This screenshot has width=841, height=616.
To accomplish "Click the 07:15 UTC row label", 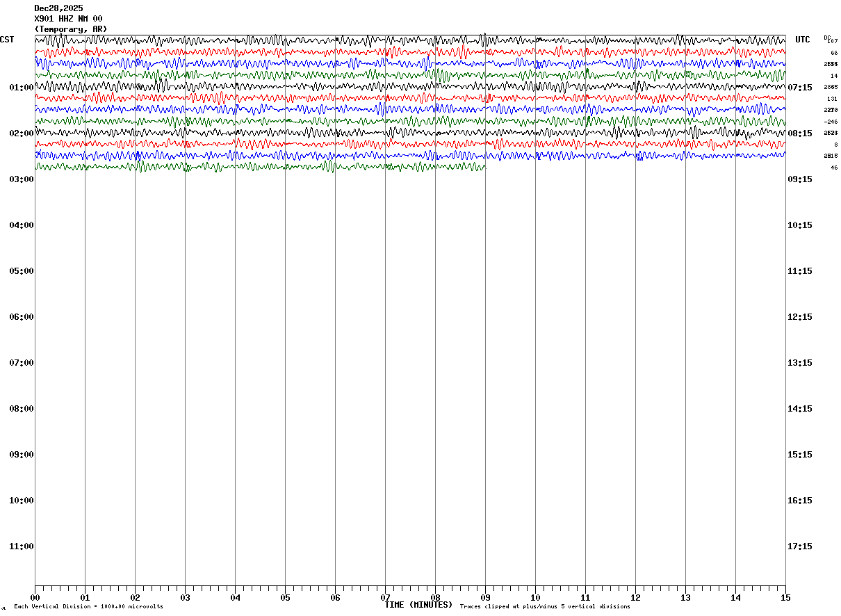I will coord(800,88).
